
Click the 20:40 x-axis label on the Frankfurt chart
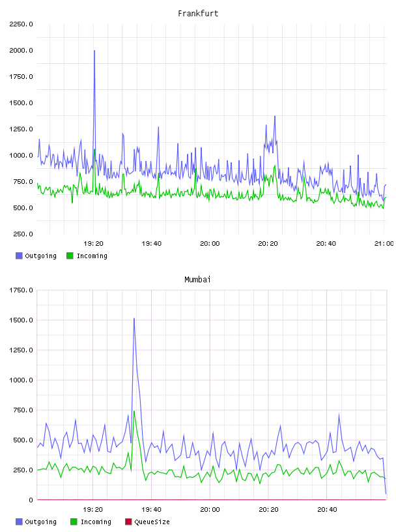pos(326,243)
